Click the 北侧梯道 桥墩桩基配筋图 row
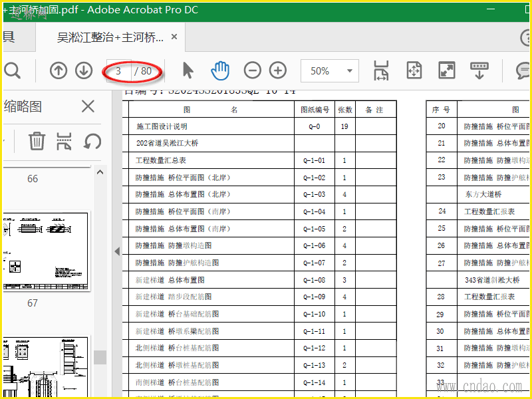532x399 pixels. 177,365
